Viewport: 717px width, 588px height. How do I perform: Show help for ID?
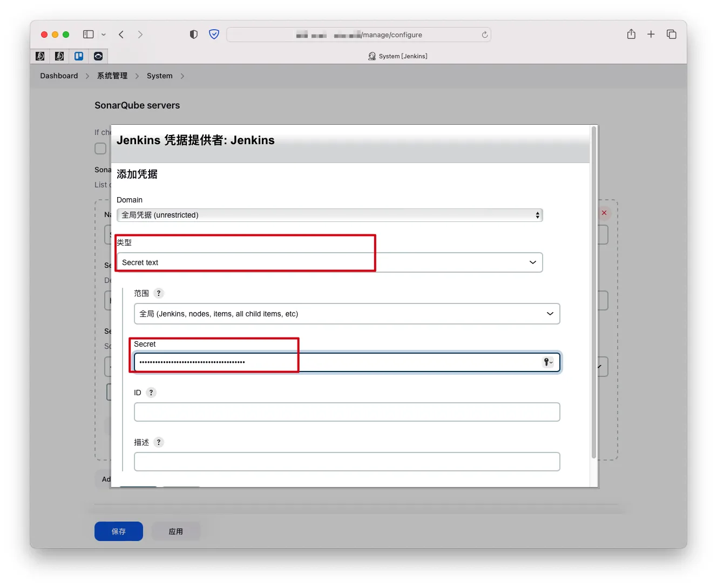coord(151,393)
